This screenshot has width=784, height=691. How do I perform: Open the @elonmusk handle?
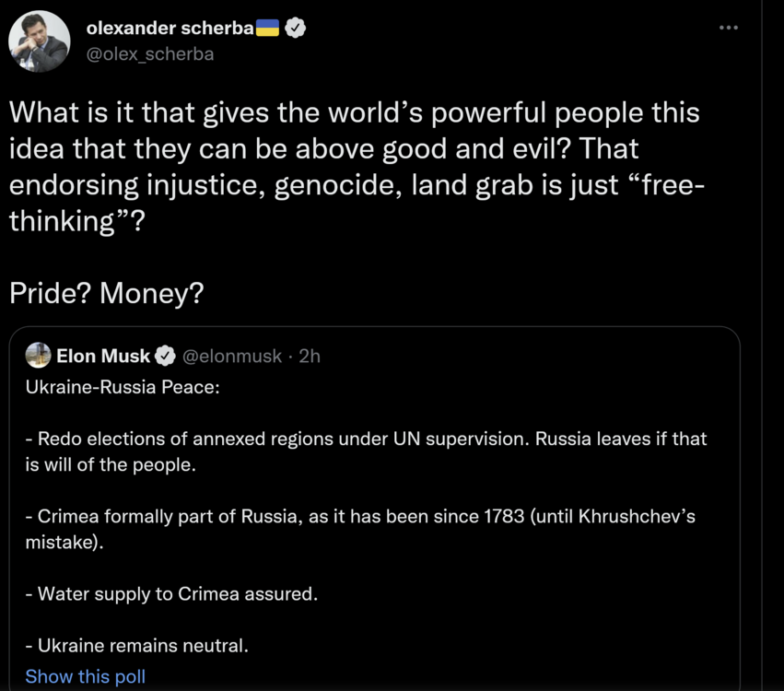coord(232,356)
